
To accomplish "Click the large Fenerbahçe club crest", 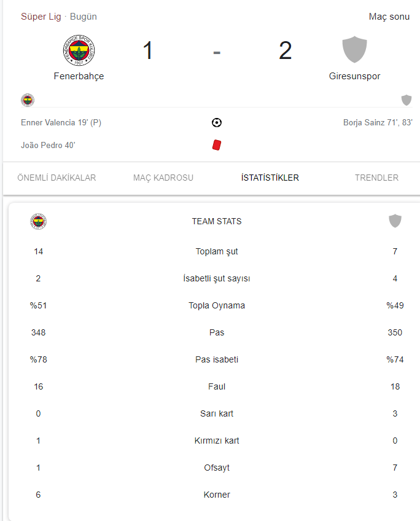I will tap(79, 50).
